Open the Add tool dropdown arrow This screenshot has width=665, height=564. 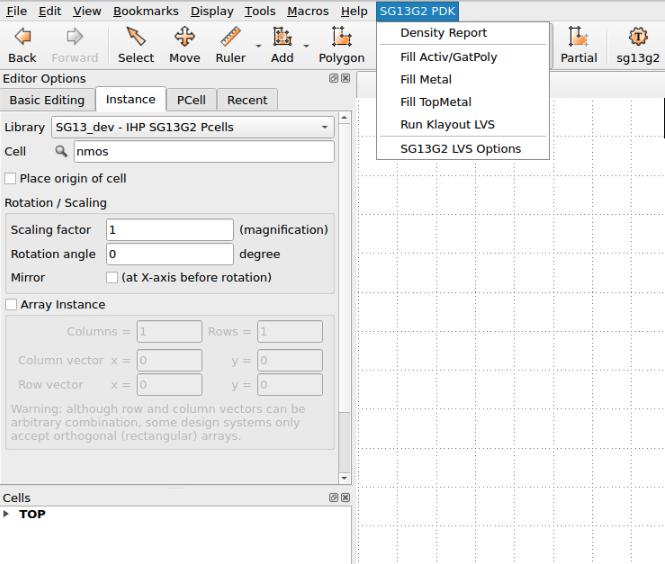[x=306, y=46]
